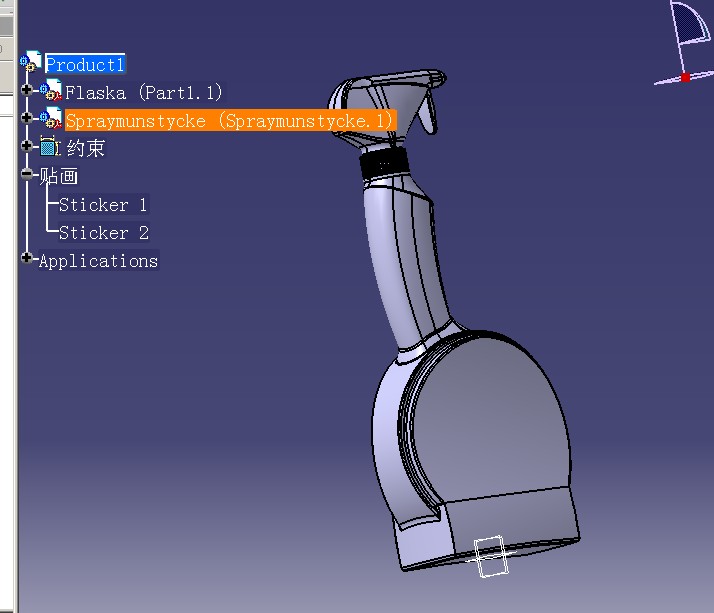Image resolution: width=714 pixels, height=613 pixels.
Task: Click the Flaska part icon
Action: pos(51,90)
